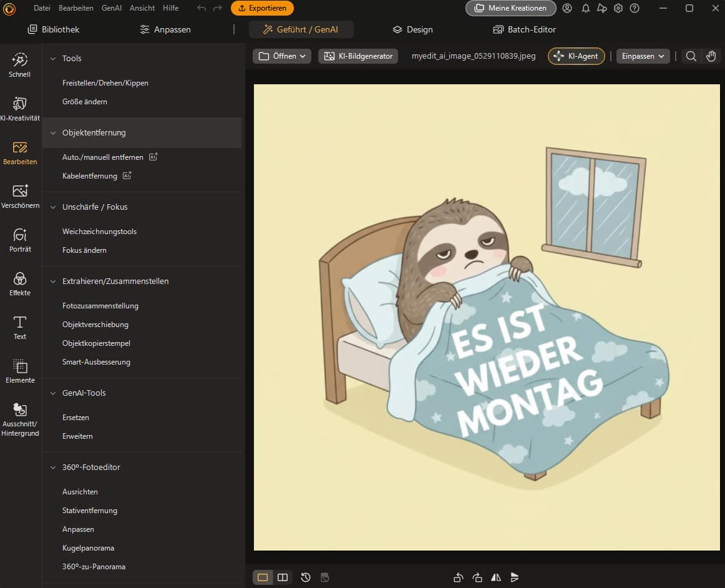Image resolution: width=725 pixels, height=588 pixels.
Task: Rotate the image left
Action: [458, 577]
